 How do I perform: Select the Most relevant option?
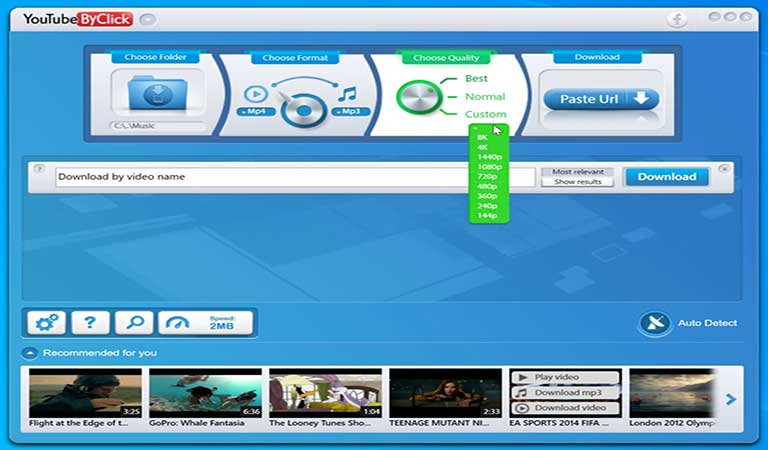click(x=577, y=172)
